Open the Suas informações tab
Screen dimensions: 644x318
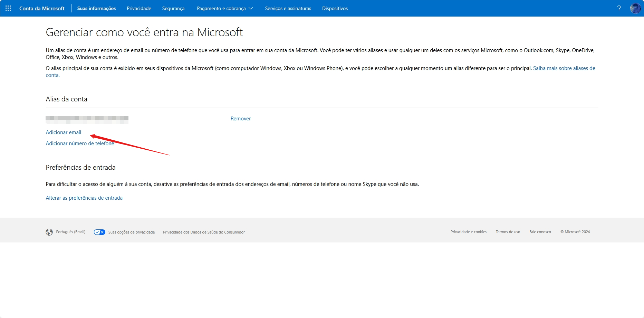point(97,8)
